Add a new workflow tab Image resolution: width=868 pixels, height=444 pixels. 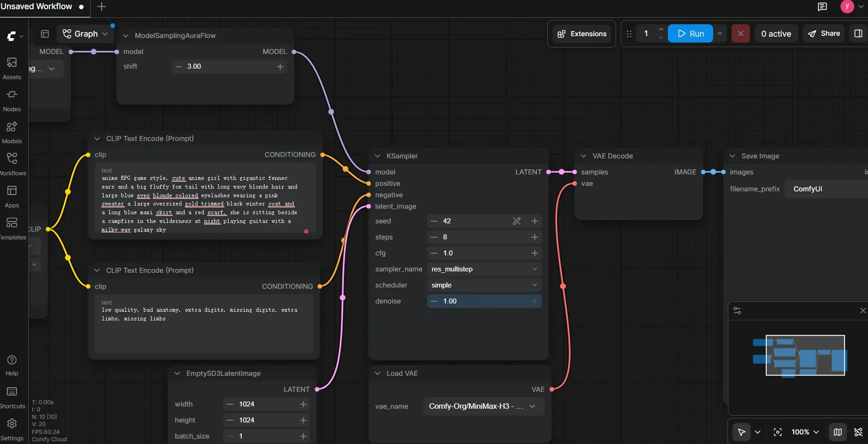click(x=102, y=6)
